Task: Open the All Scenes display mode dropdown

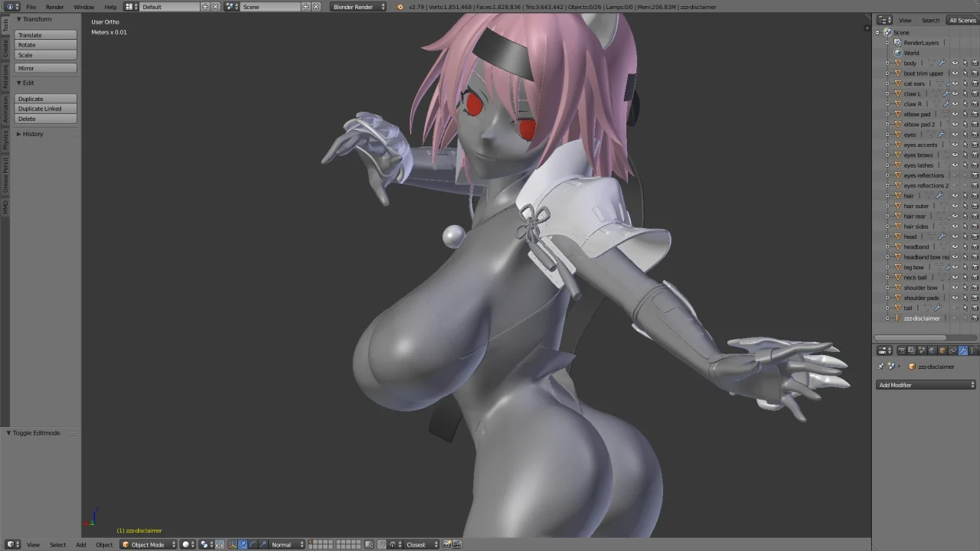Action: pyautogui.click(x=962, y=20)
